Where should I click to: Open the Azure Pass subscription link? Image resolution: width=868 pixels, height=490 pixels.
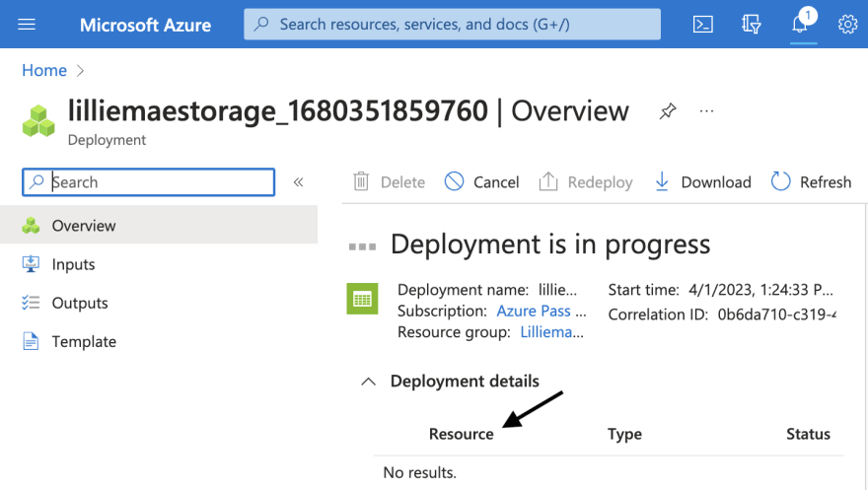pos(541,312)
